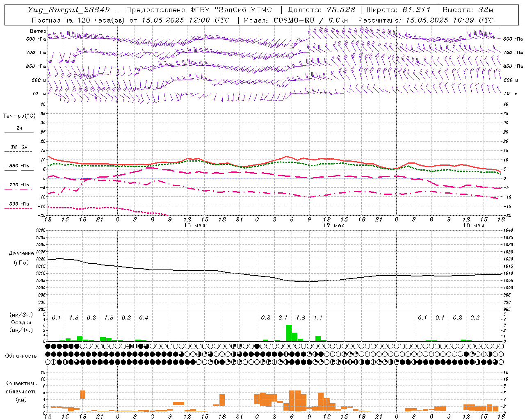Click the model name COSMO-RU / 6.6км
The width and height of the screenshot is (525, 420).
(310, 20)
